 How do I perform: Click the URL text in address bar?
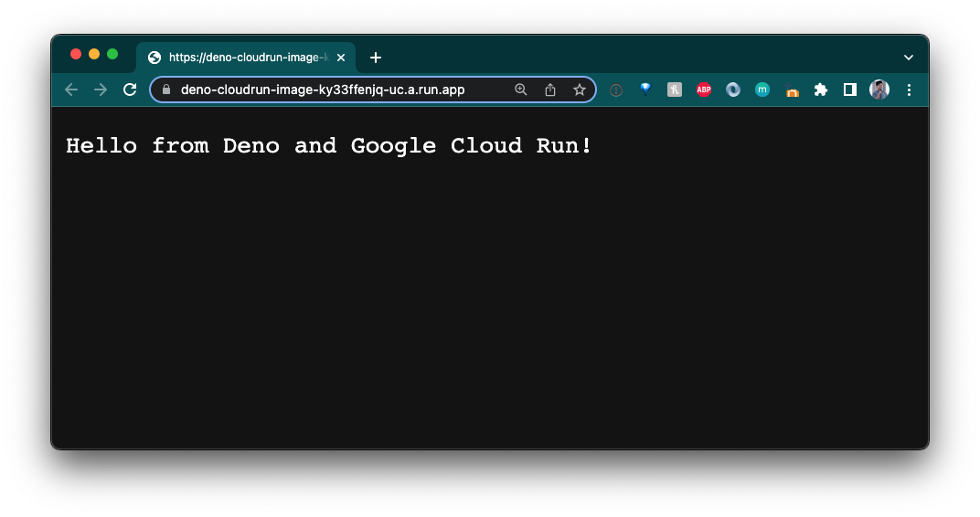coord(323,90)
